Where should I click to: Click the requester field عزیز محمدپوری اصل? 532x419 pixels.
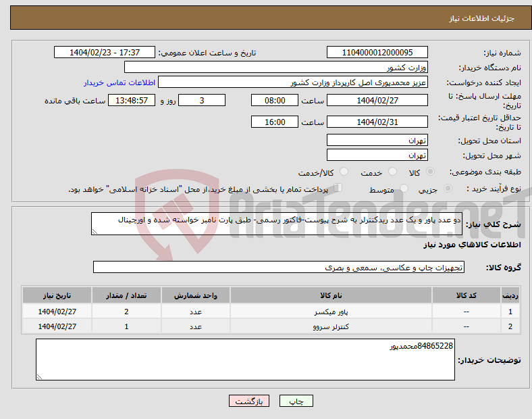[293, 82]
